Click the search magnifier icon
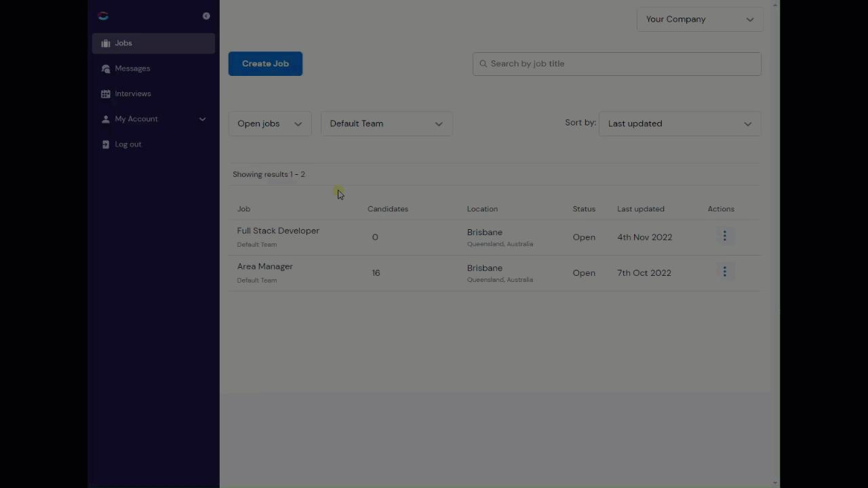This screenshot has height=488, width=868. [x=484, y=64]
